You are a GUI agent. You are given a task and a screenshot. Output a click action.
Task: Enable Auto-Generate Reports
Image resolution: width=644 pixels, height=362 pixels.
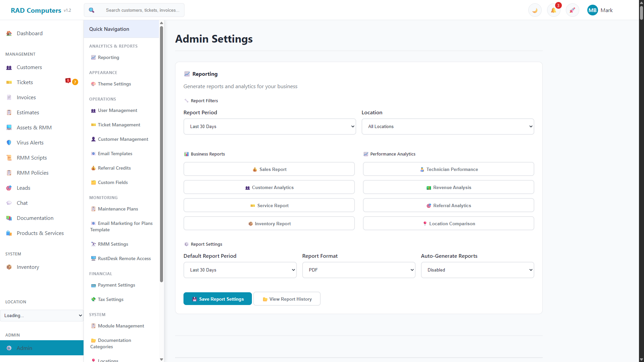(477, 270)
